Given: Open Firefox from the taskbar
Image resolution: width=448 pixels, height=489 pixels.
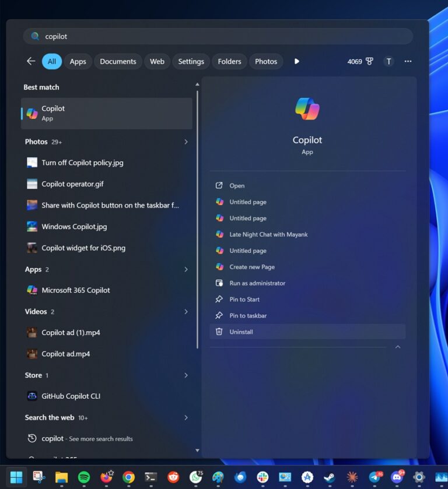Looking at the screenshot, I should pos(107,477).
